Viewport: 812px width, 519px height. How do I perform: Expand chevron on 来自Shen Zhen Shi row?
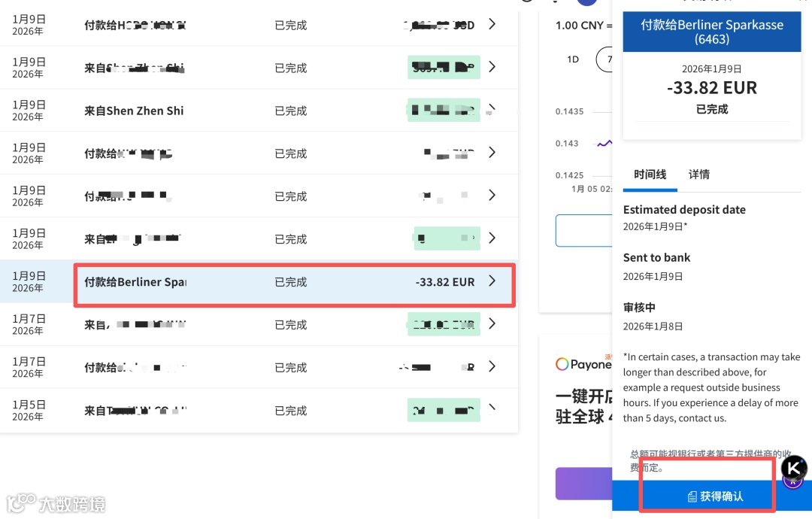492,109
